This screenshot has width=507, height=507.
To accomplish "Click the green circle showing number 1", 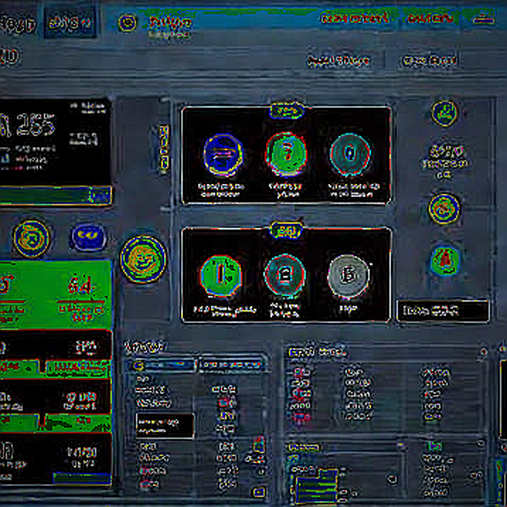I will pos(220,276).
